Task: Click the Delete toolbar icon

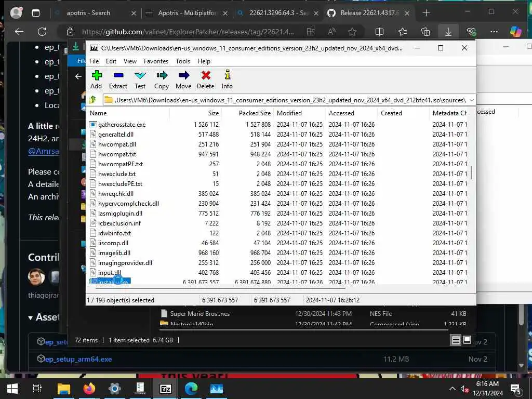Action: pos(206,79)
